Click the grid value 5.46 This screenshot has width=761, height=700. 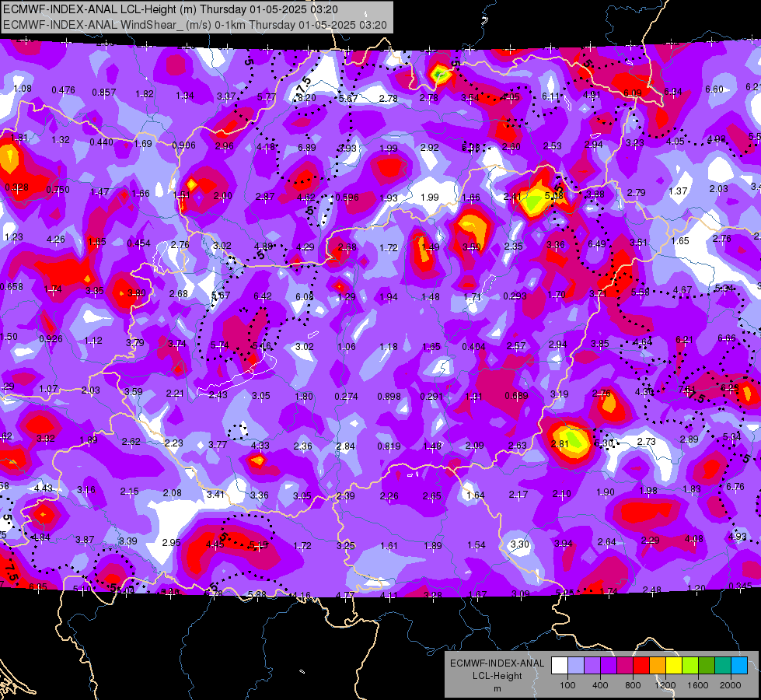pyautogui.click(x=262, y=346)
